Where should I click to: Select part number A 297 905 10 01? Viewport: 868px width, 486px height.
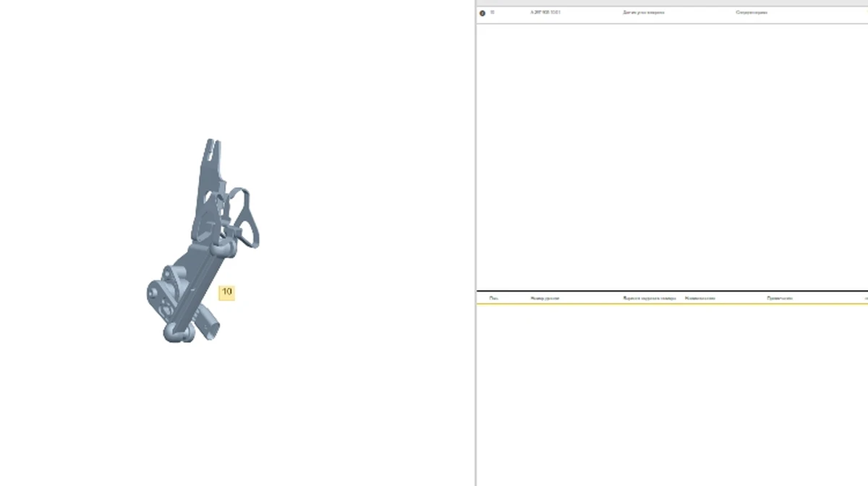tap(545, 12)
